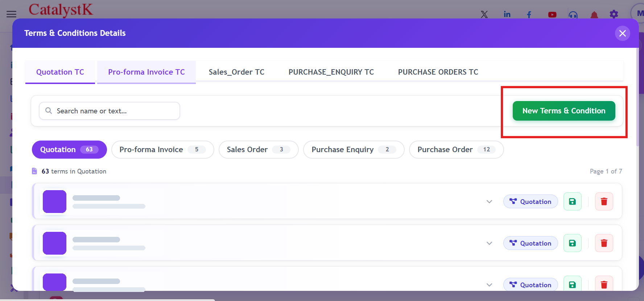
Task: Select the Pro-forma Invoice 5 filter pill
Action: [162, 150]
